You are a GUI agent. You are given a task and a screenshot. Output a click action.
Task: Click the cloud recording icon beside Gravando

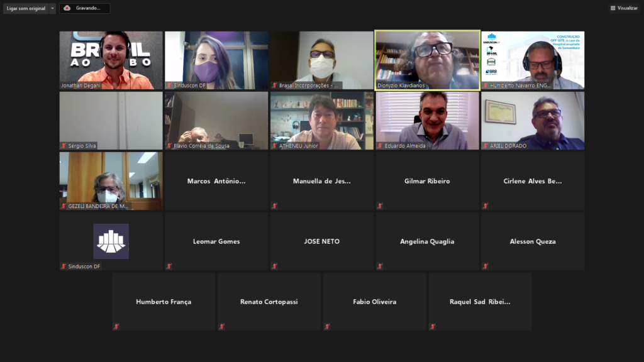[x=67, y=8]
